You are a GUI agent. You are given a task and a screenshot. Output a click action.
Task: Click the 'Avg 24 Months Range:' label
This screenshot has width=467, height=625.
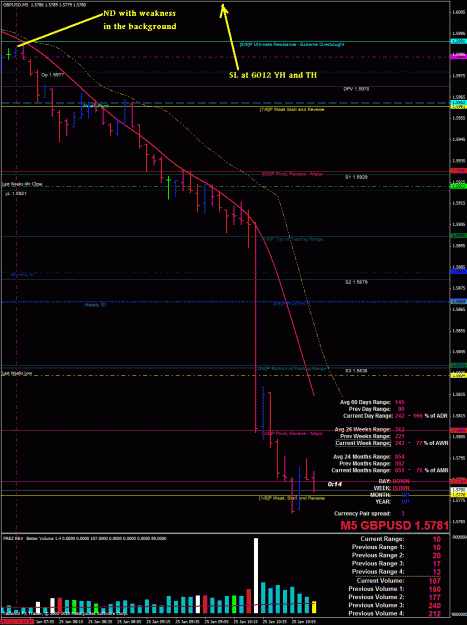(362, 457)
